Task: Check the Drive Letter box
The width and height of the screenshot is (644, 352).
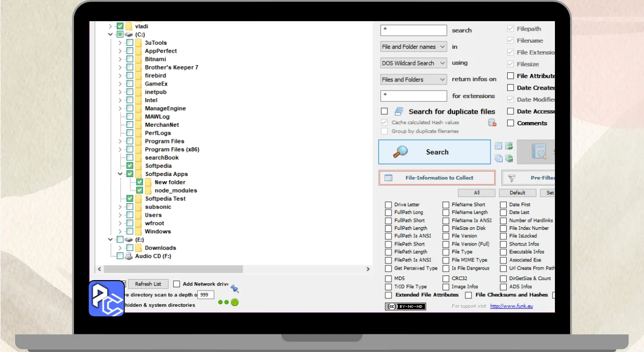Action: coord(388,205)
